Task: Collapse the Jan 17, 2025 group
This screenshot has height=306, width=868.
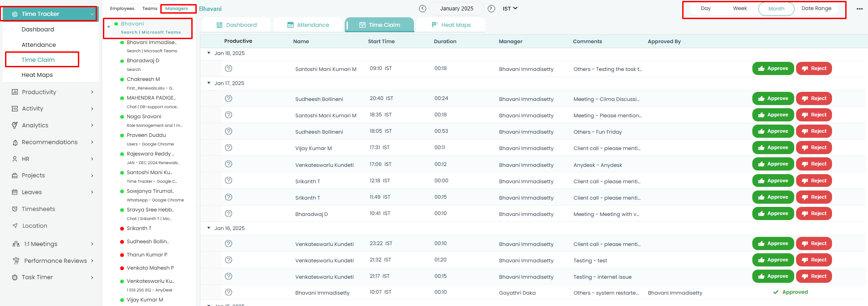Action: coord(209,83)
